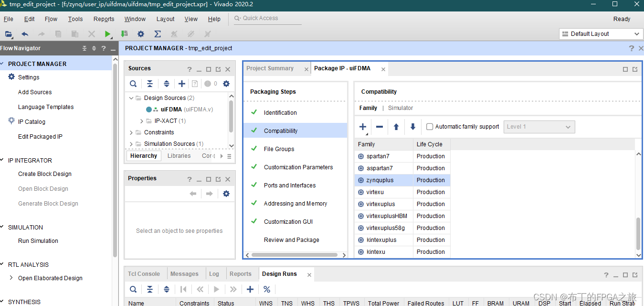Open the Default Layout dropdown
The image size is (644, 306).
click(x=601, y=34)
